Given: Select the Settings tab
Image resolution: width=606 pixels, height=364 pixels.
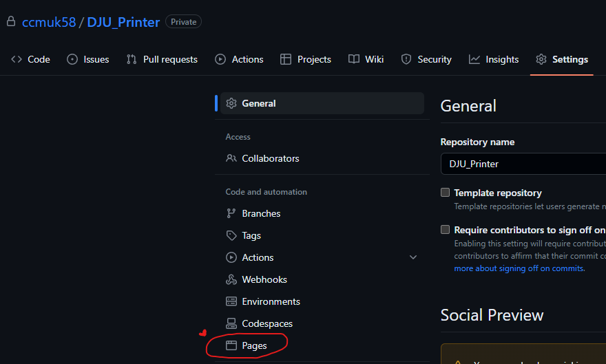Looking at the screenshot, I should (561, 59).
